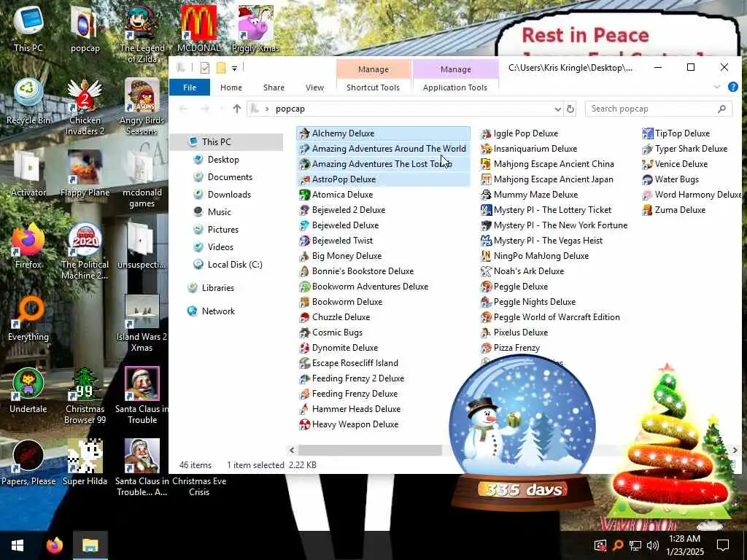Click the volume icon in system tray
747x560 pixels.
tap(653, 545)
